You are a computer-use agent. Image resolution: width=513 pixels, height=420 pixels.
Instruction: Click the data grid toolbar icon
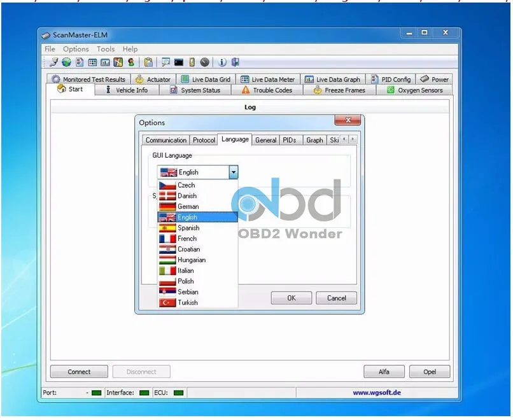click(92, 62)
